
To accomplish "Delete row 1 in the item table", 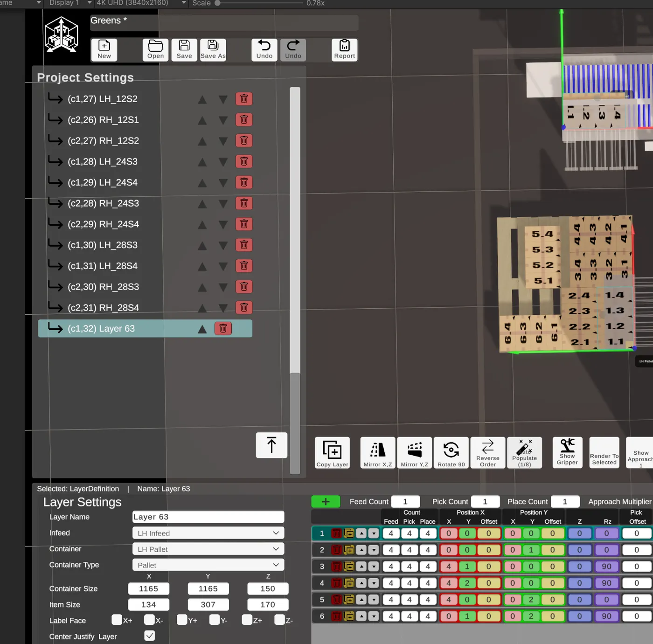I will coord(336,533).
